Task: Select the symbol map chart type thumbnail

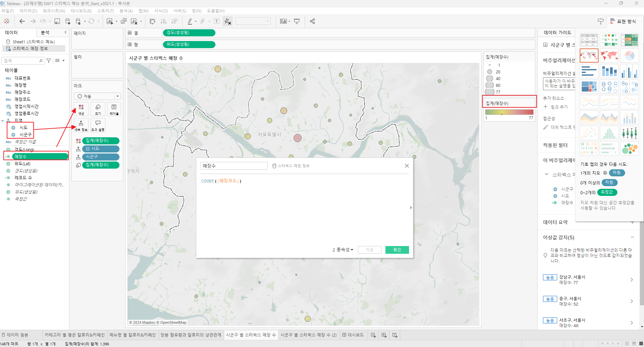Action: [589, 56]
